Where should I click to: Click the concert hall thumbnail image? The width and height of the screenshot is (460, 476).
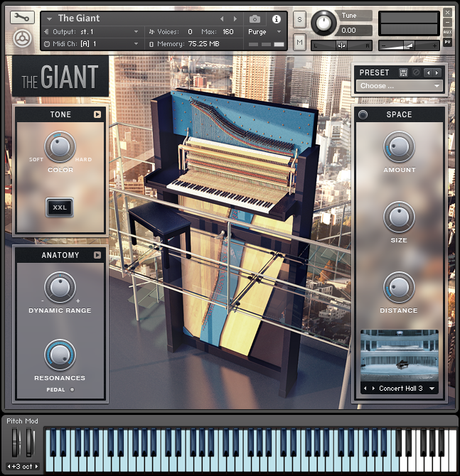pyautogui.click(x=400, y=355)
